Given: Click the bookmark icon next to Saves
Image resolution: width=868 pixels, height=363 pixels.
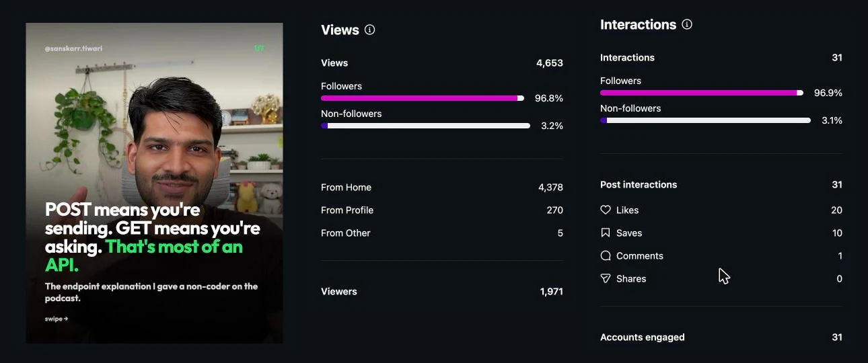Looking at the screenshot, I should [606, 233].
